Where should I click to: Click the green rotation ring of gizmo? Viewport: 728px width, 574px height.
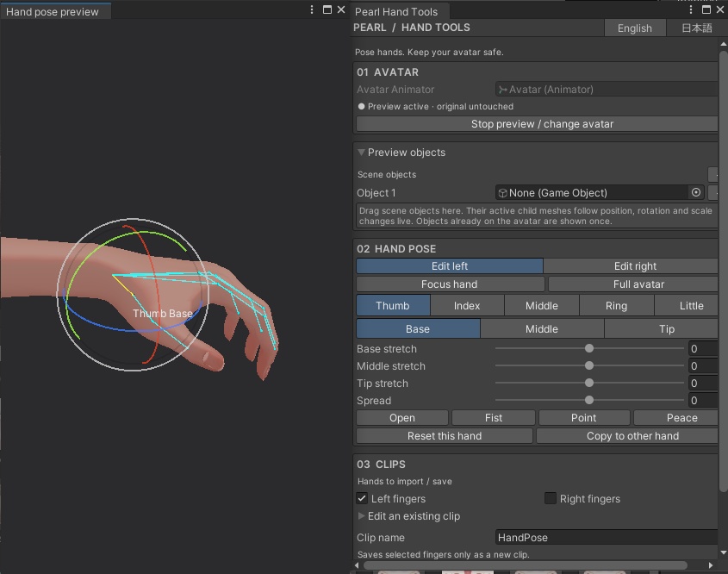[86, 259]
